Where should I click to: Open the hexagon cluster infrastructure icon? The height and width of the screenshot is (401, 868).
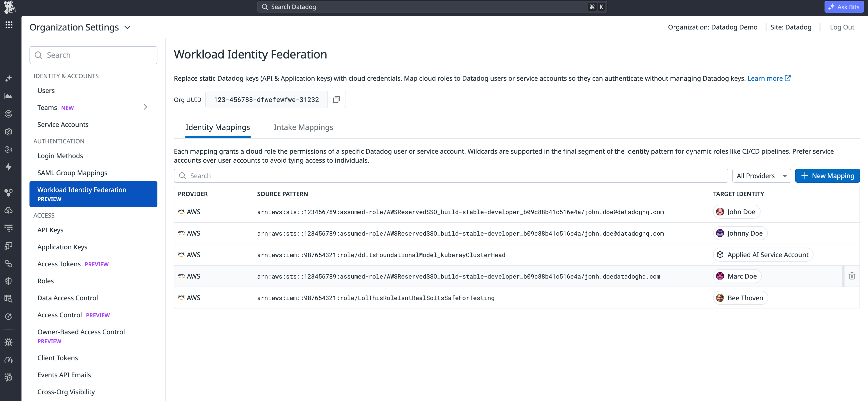(x=8, y=192)
